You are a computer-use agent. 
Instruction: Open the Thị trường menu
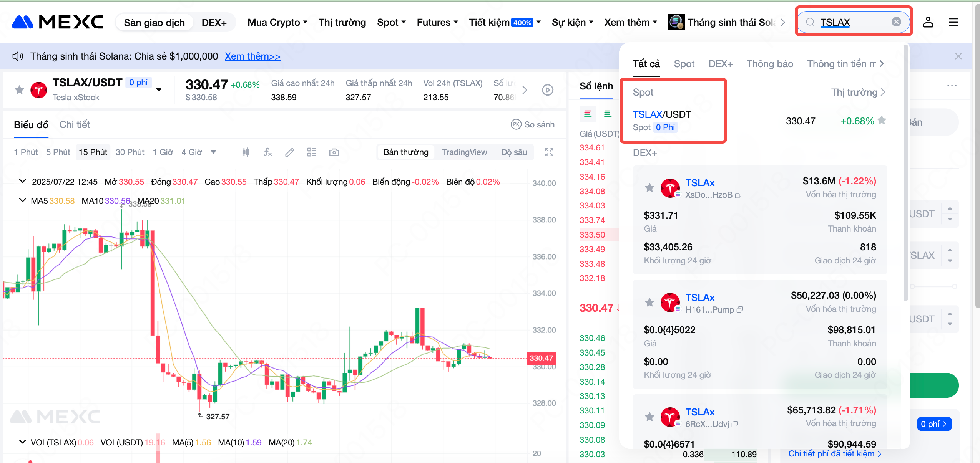[342, 22]
